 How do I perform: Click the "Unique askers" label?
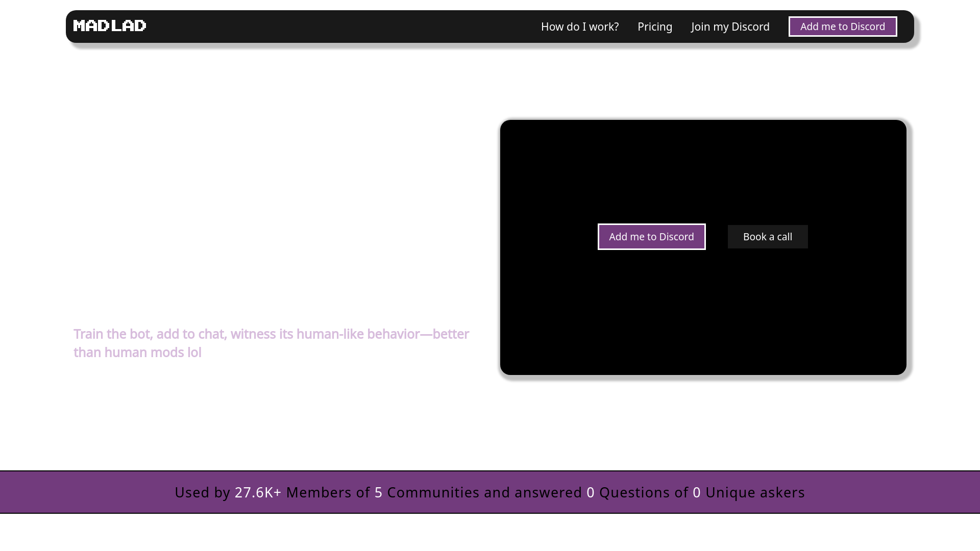pyautogui.click(x=754, y=492)
